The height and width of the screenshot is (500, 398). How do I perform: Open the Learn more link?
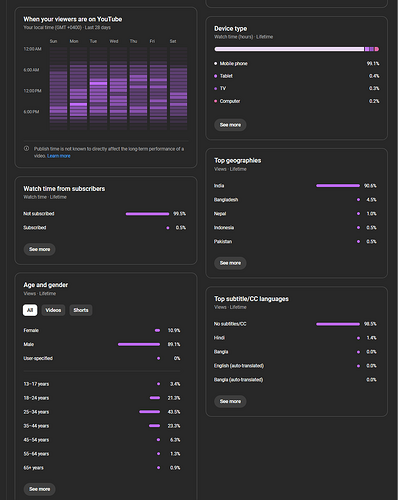click(x=59, y=156)
